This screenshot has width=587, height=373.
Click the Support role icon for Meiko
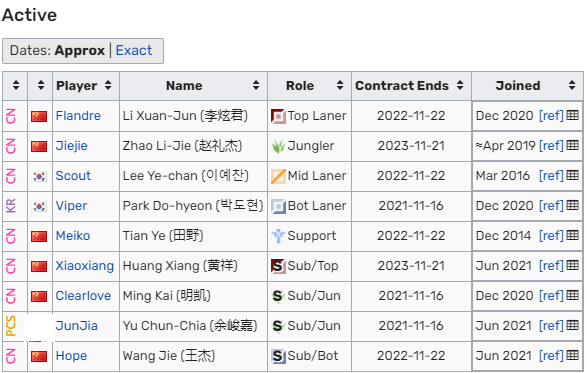click(278, 236)
